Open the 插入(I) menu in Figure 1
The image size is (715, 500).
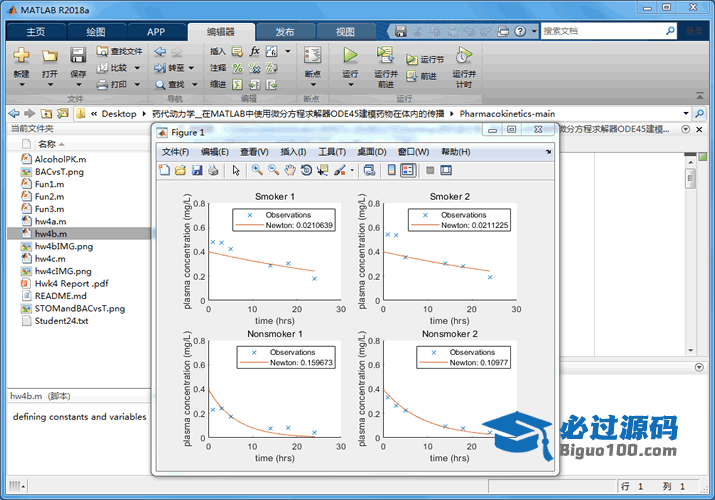(293, 152)
